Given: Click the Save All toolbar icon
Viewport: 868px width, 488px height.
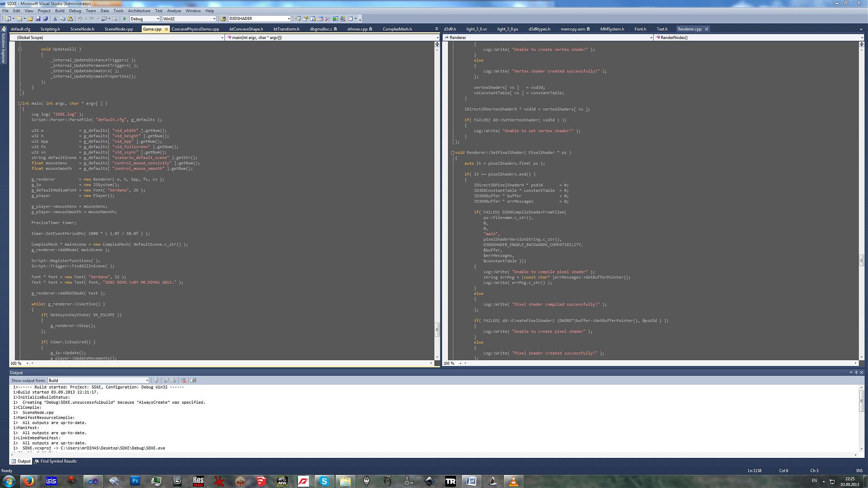Looking at the screenshot, I should [x=45, y=19].
